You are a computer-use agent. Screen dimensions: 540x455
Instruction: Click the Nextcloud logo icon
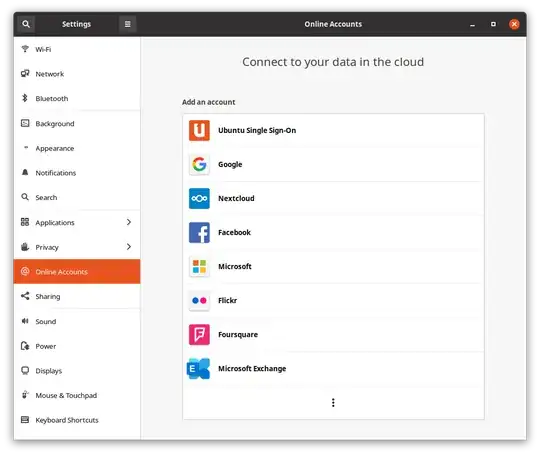pos(199,198)
